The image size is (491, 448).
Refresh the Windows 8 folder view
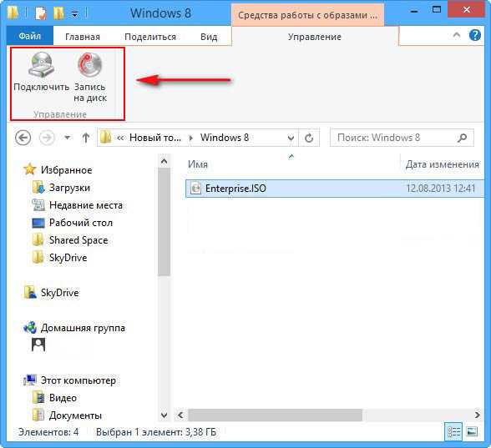click(309, 138)
